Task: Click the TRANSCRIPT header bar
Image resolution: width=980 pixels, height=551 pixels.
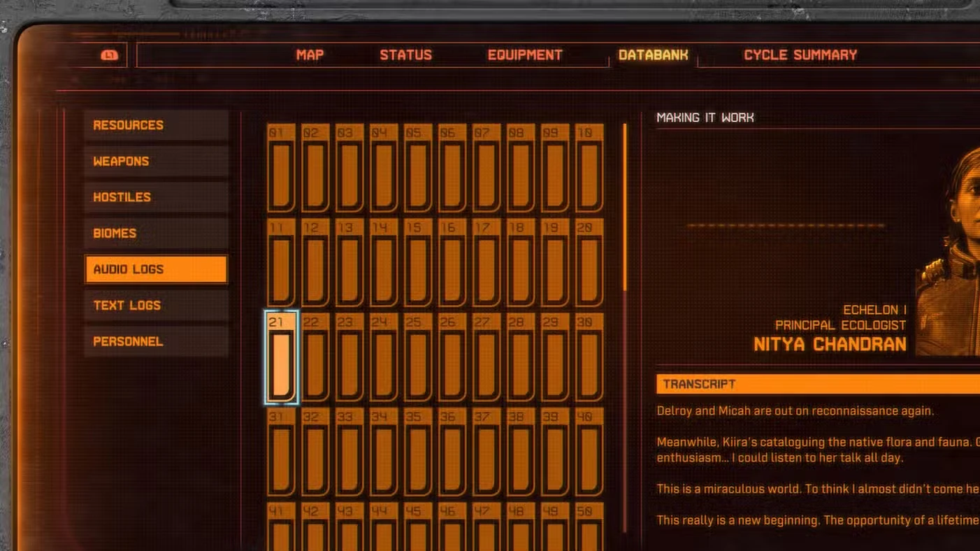Action: point(818,384)
